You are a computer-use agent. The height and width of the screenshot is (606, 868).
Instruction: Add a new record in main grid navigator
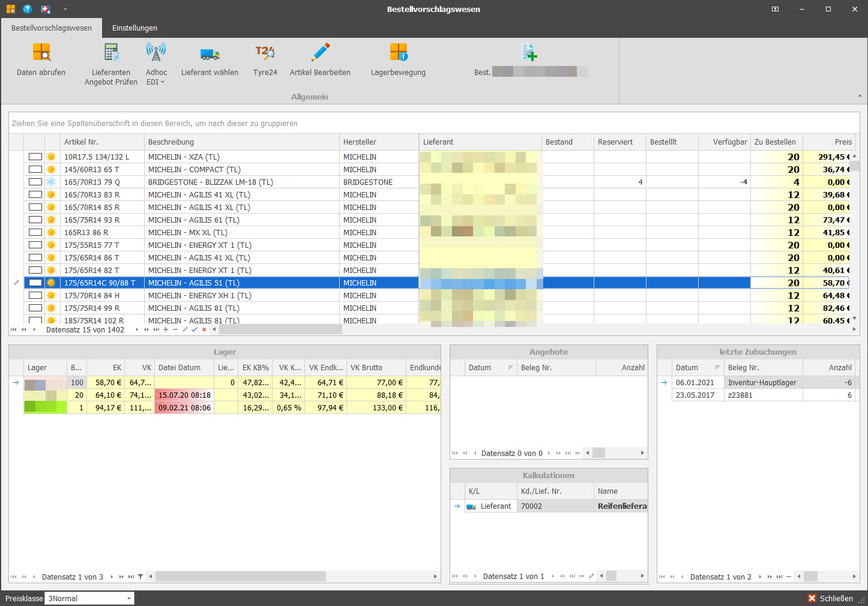tap(166, 329)
